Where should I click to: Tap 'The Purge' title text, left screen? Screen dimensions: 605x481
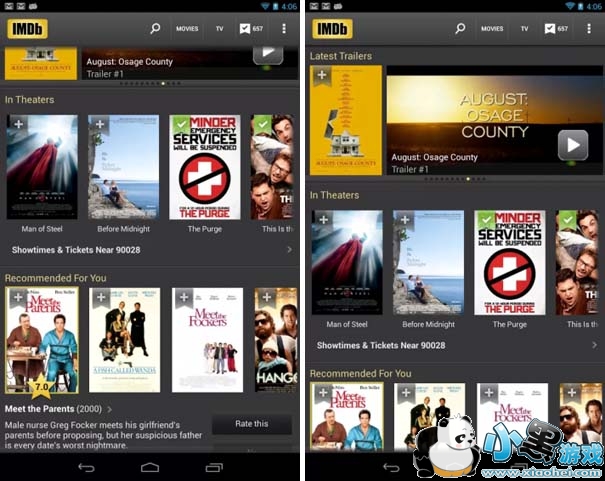[205, 229]
